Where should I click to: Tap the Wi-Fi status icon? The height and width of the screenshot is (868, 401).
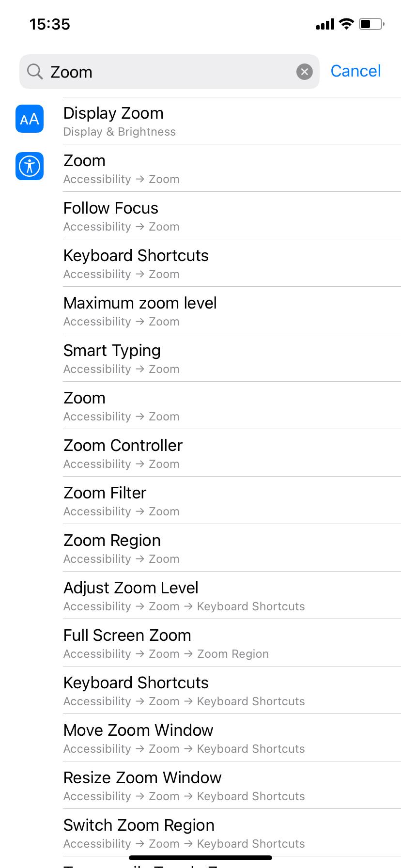346,24
